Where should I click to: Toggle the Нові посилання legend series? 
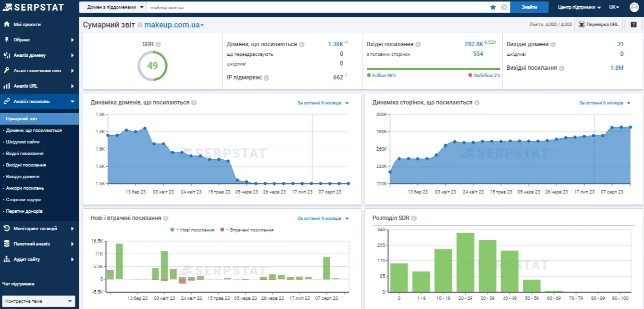tap(192, 230)
